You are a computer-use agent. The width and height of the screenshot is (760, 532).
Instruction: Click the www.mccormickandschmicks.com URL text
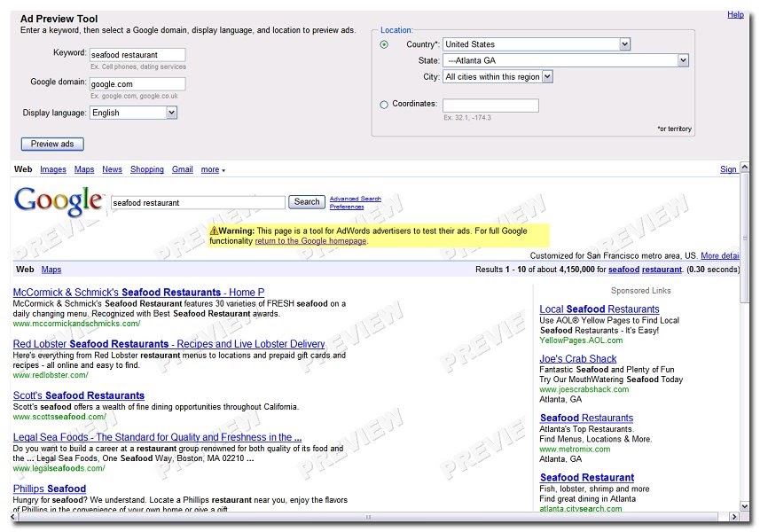point(76,324)
